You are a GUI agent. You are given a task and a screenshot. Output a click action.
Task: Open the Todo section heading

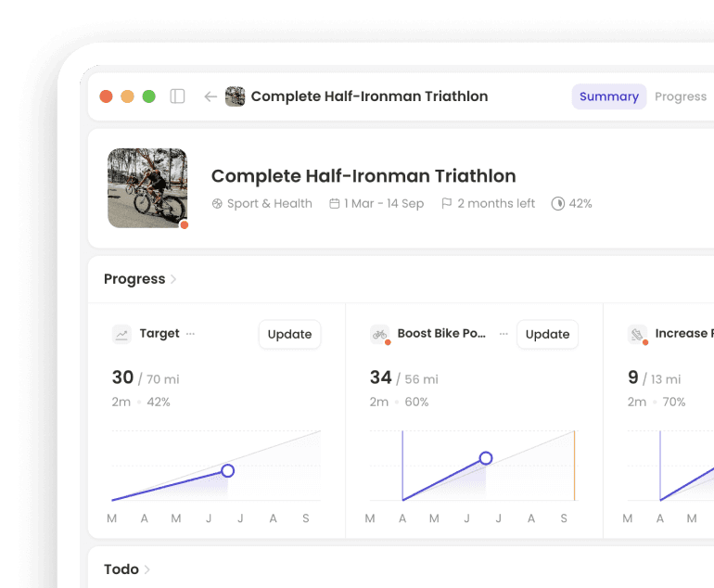point(121,569)
